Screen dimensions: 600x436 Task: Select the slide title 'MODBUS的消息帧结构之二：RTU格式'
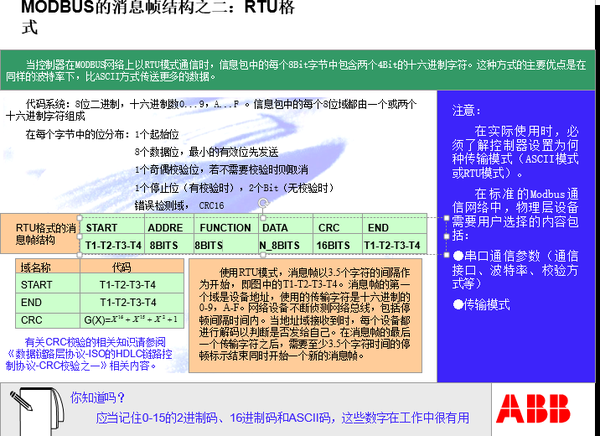tap(158, 16)
